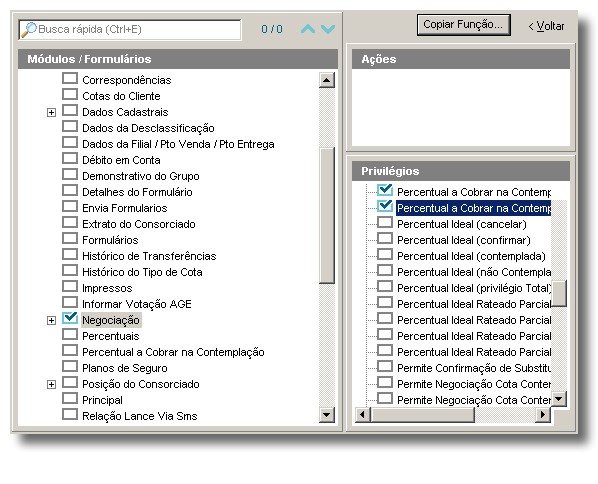Click the modules list scroll-up arrow
The height and width of the screenshot is (484, 598).
327,80
